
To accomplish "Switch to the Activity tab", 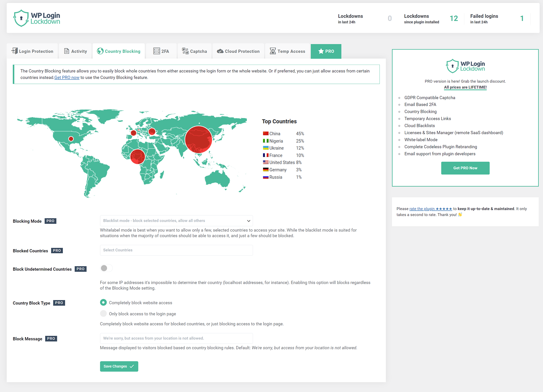I will (x=75, y=51).
